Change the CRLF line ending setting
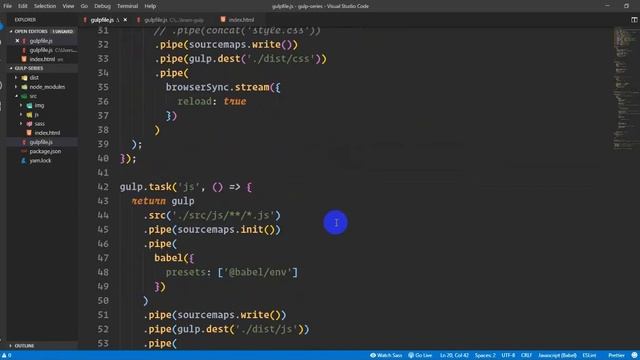This screenshot has height=360, width=640. [526, 356]
